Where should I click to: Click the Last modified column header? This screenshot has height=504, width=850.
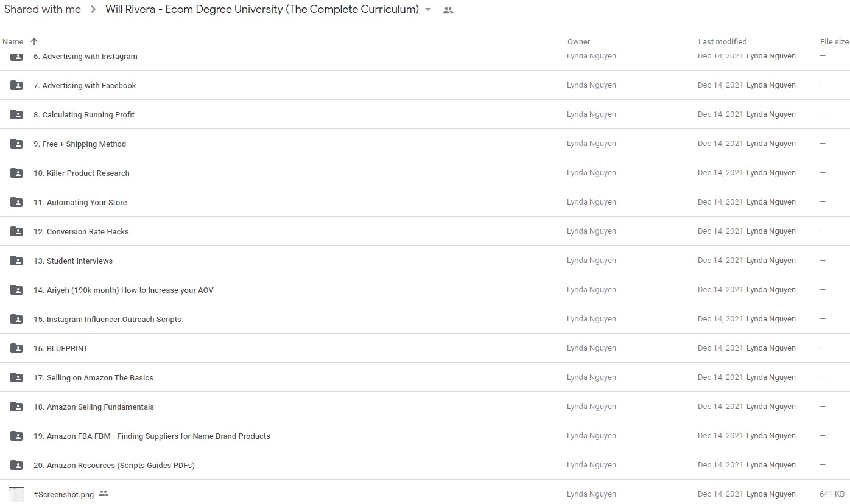[722, 41]
